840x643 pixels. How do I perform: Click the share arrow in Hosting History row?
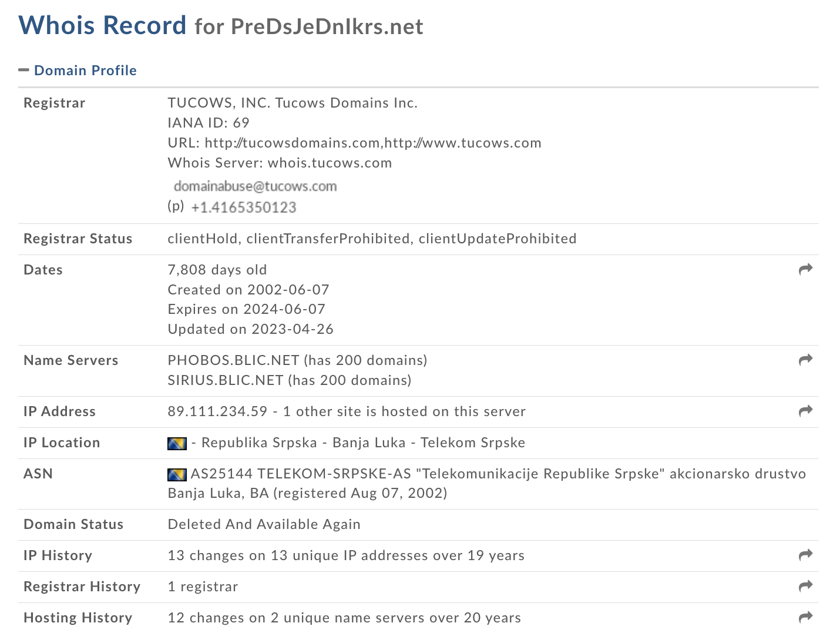point(805,617)
